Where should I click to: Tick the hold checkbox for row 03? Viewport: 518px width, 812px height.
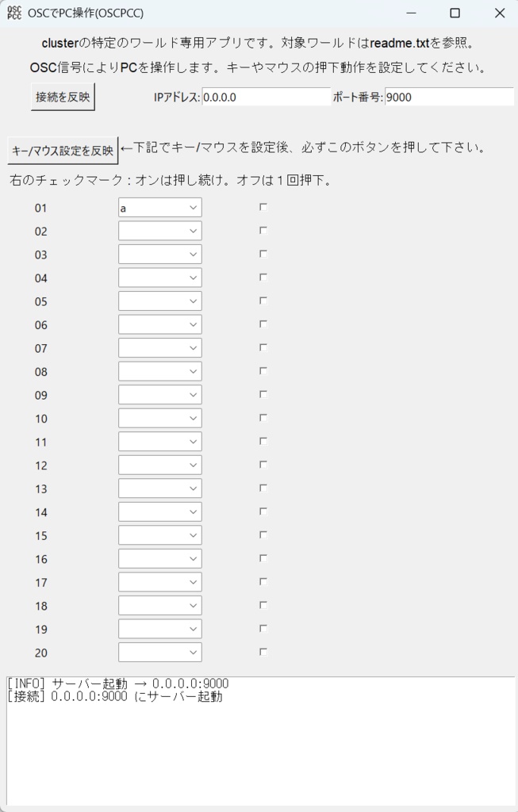[x=263, y=254]
